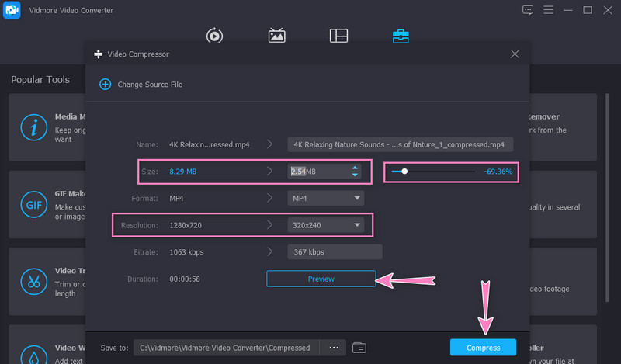The image size is (621, 364).
Task: Close the Video Compressor dialog
Action: coord(515,54)
